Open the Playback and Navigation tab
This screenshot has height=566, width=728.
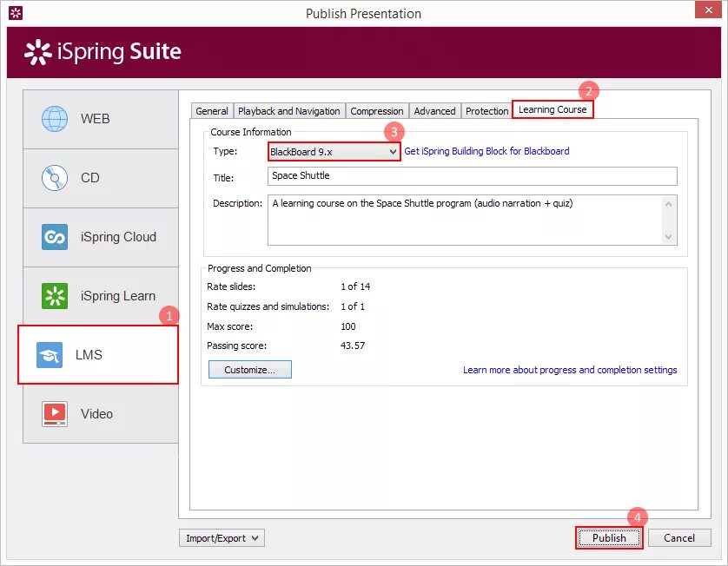pyautogui.click(x=289, y=111)
